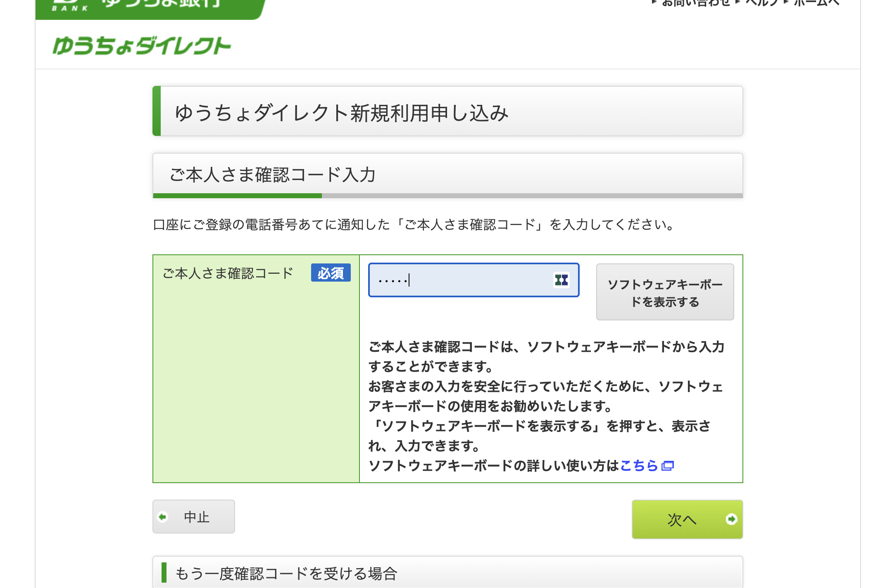Viewport: 885px width, 588px height.
Task: Show the software keyboard with ソフトウェアキーボードを表示する
Action: click(x=664, y=292)
